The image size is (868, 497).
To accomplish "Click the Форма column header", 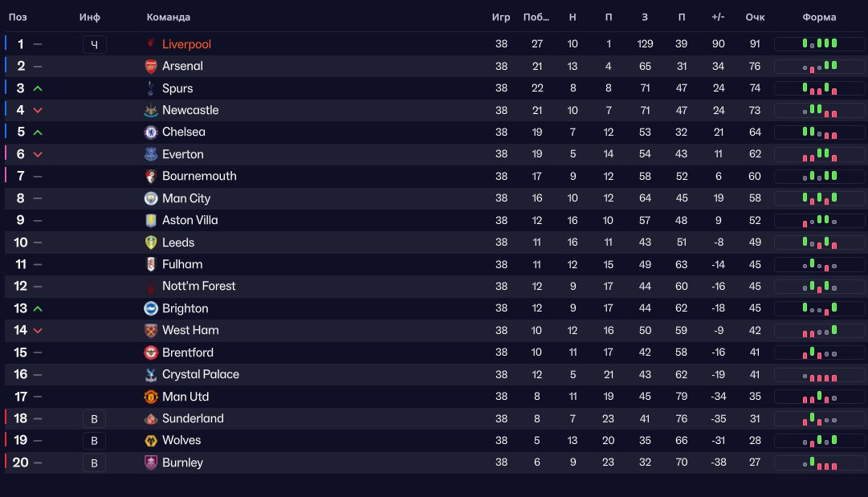I will (x=819, y=17).
